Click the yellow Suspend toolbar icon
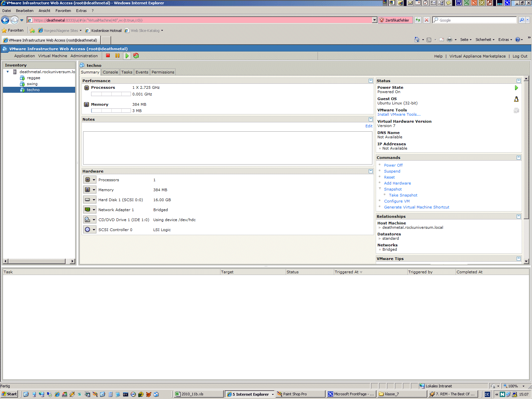The width and height of the screenshot is (532, 399). click(x=117, y=56)
